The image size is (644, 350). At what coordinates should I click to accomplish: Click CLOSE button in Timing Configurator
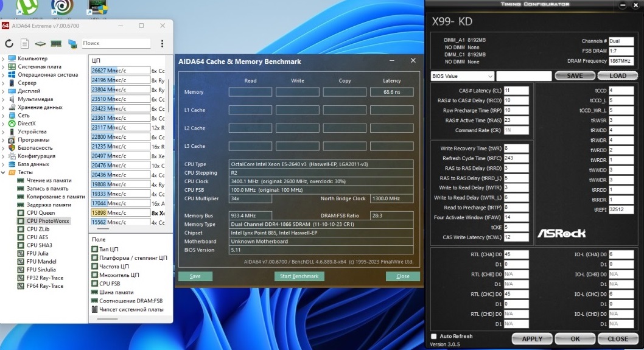(618, 339)
